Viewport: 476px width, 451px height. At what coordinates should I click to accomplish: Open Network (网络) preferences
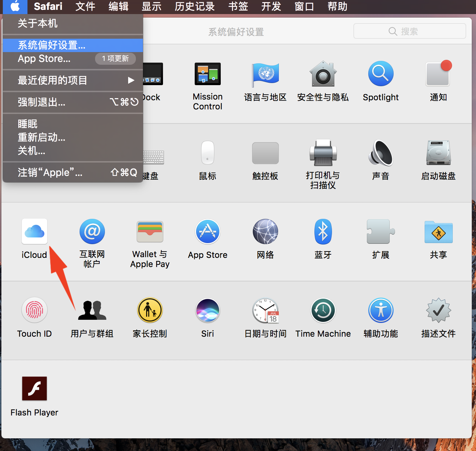(x=265, y=231)
